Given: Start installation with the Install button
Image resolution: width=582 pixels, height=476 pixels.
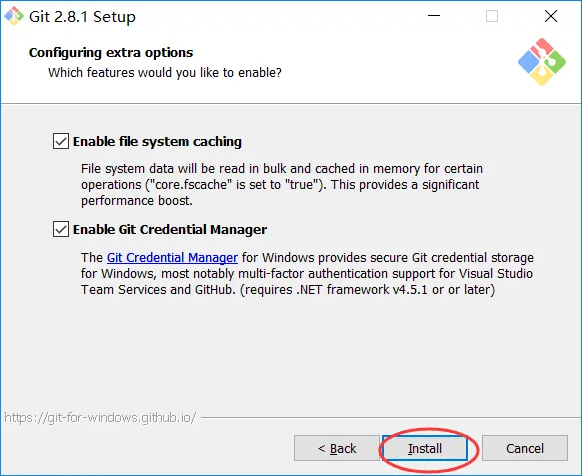Looking at the screenshot, I should click(x=425, y=448).
